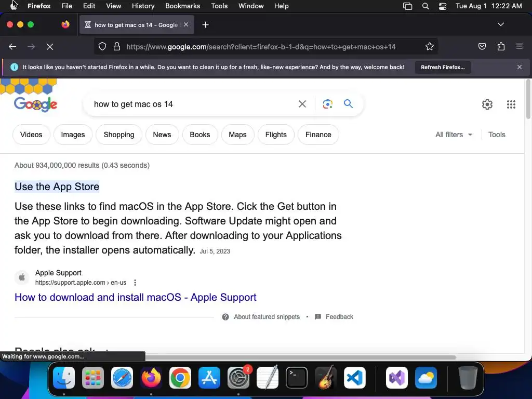Screen dimensions: 532x399
Task: Go back to the previous page
Action: coord(12,47)
